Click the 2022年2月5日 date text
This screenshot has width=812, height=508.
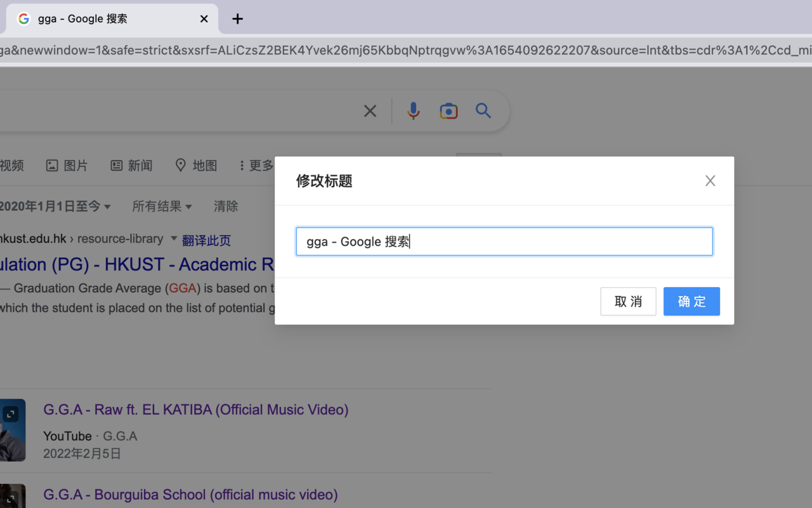click(x=82, y=453)
